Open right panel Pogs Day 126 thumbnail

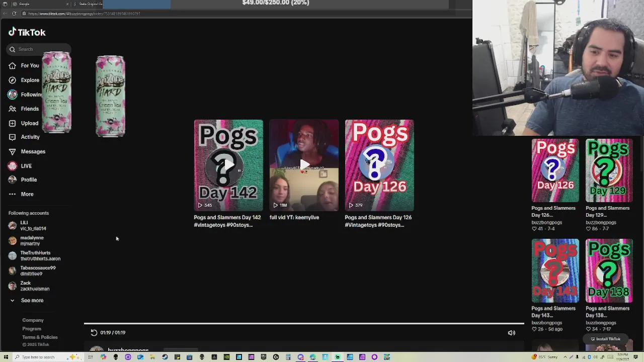pyautogui.click(x=555, y=170)
